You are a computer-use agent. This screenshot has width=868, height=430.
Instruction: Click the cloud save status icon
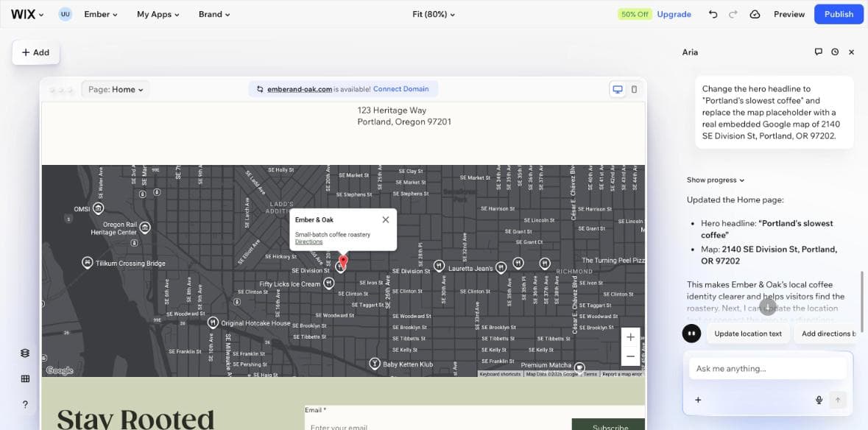pyautogui.click(x=755, y=15)
